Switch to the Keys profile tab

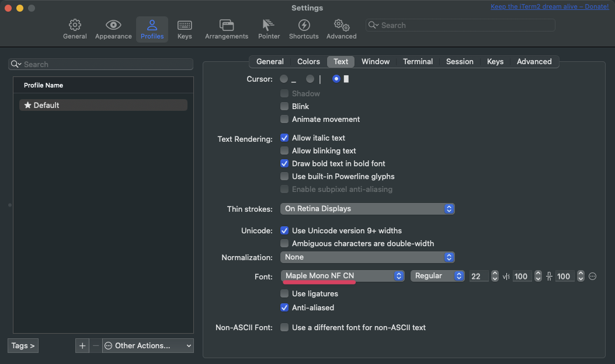point(495,61)
